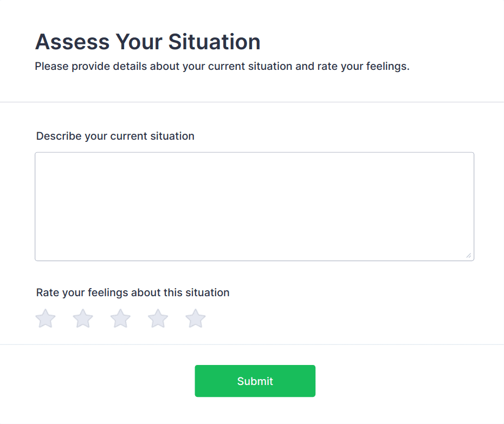Toggle the star before the last one
The height and width of the screenshot is (424, 504).
pos(158,318)
